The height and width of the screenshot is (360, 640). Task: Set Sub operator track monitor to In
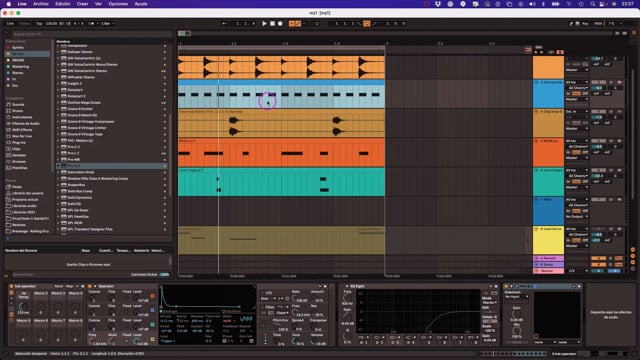[x=568, y=93]
